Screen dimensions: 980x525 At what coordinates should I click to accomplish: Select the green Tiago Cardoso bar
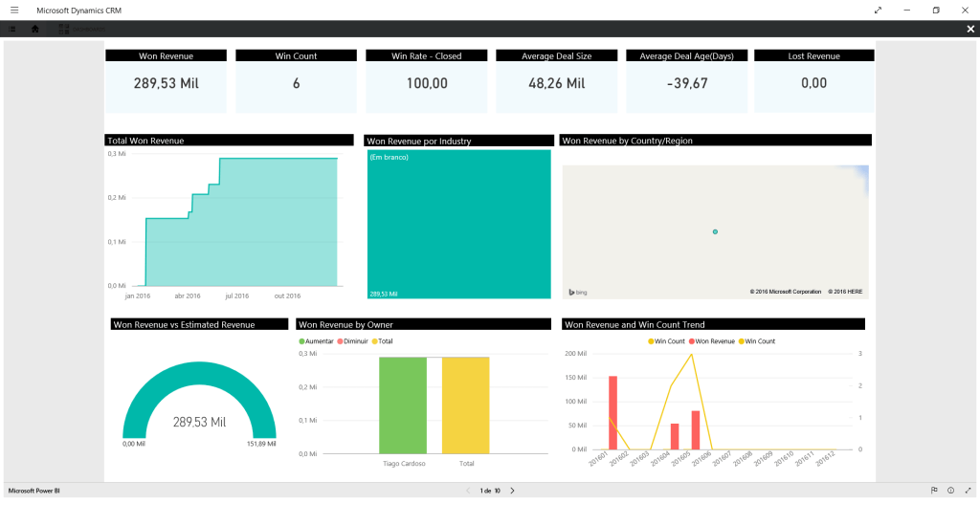pyautogui.click(x=403, y=405)
